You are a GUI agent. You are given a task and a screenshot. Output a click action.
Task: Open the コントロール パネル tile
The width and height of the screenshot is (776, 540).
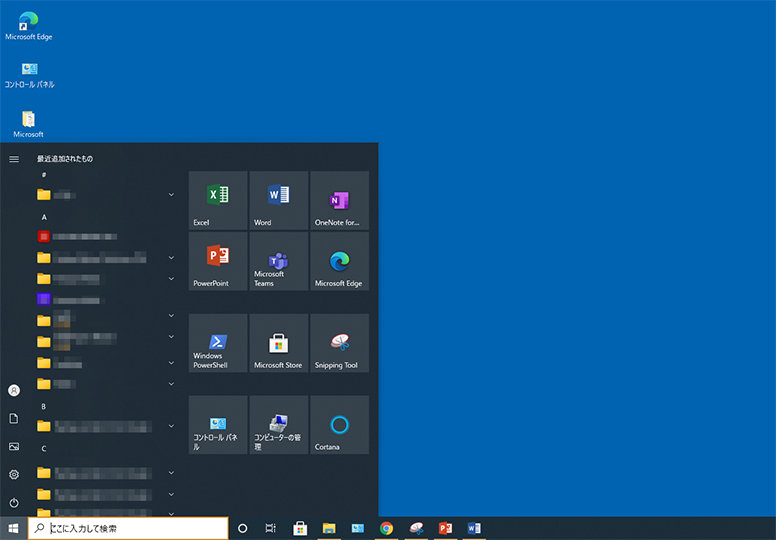click(218, 425)
